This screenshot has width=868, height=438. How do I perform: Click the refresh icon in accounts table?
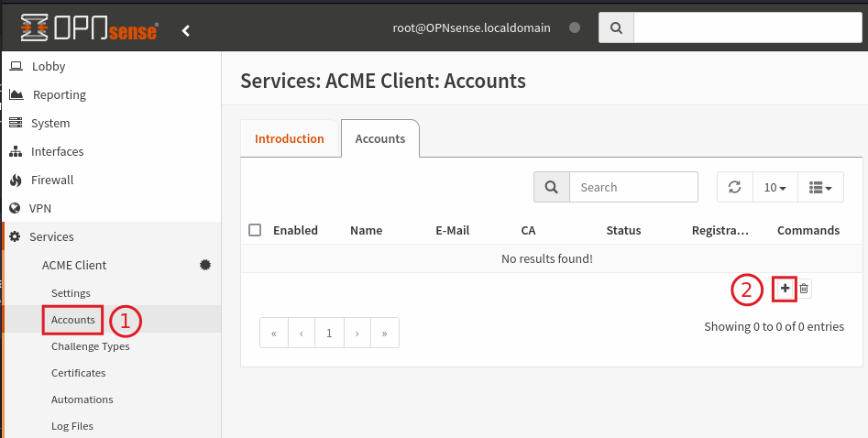[734, 187]
